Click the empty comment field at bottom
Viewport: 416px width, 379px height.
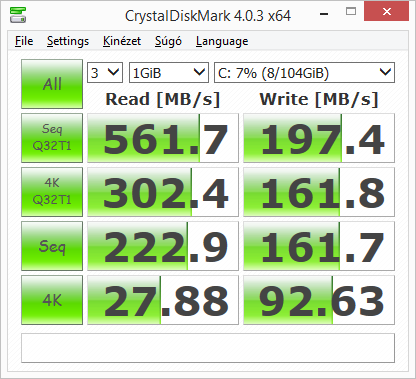[208, 348]
